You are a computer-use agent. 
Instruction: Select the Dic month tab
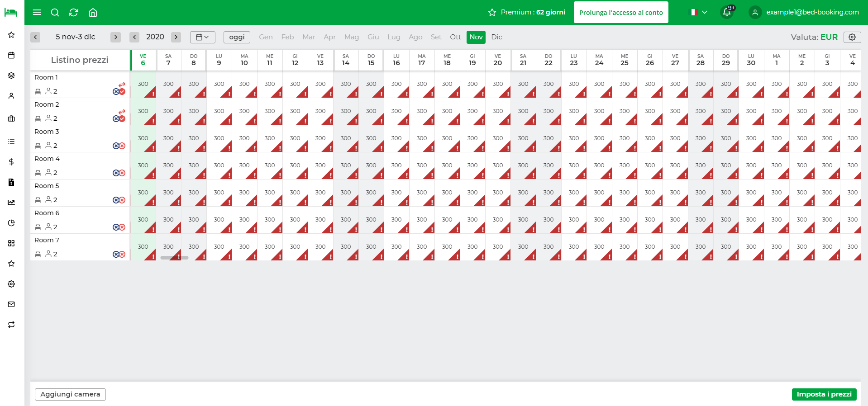coord(496,37)
